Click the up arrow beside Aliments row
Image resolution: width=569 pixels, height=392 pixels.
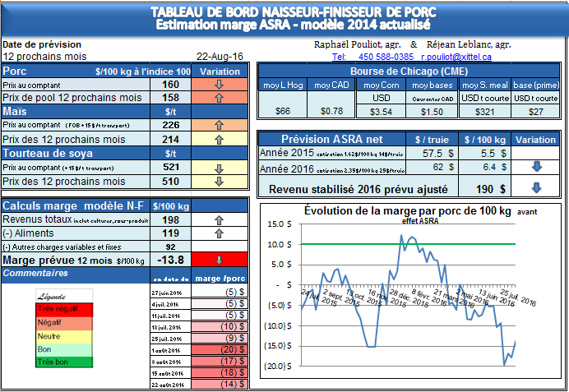pyautogui.click(x=218, y=233)
